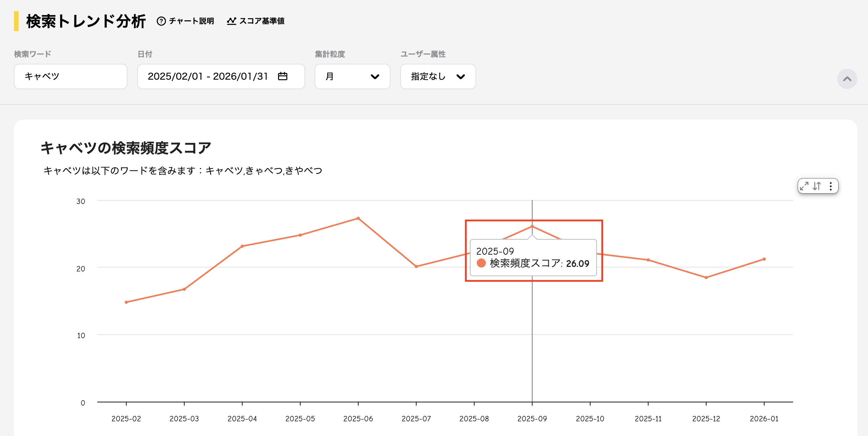Click the 集計粒度 field label
Screen dimensions: 868x436
click(x=330, y=54)
